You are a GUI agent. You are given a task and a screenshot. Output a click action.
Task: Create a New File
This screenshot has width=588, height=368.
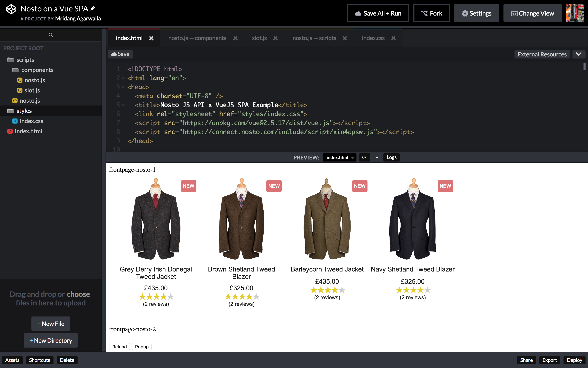[51, 324]
